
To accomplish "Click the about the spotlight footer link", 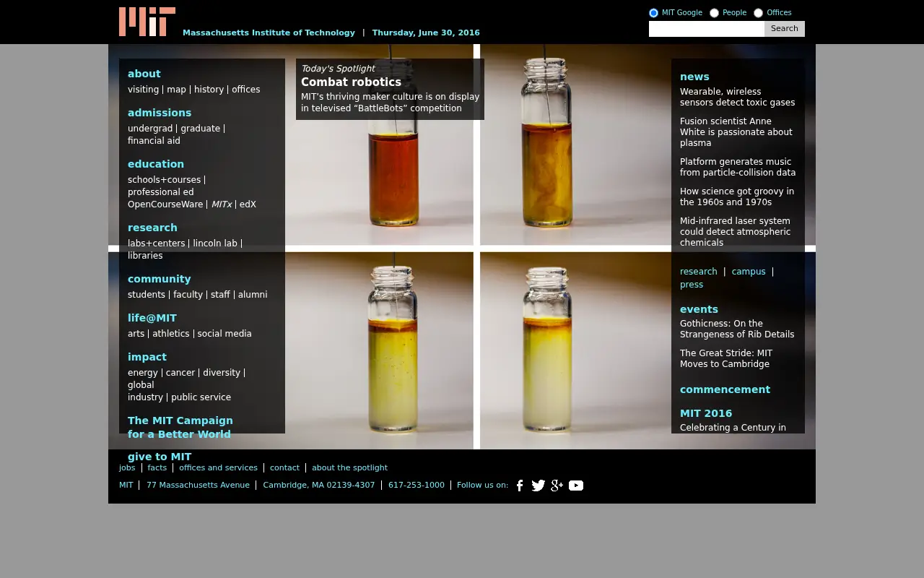I will click(349, 467).
